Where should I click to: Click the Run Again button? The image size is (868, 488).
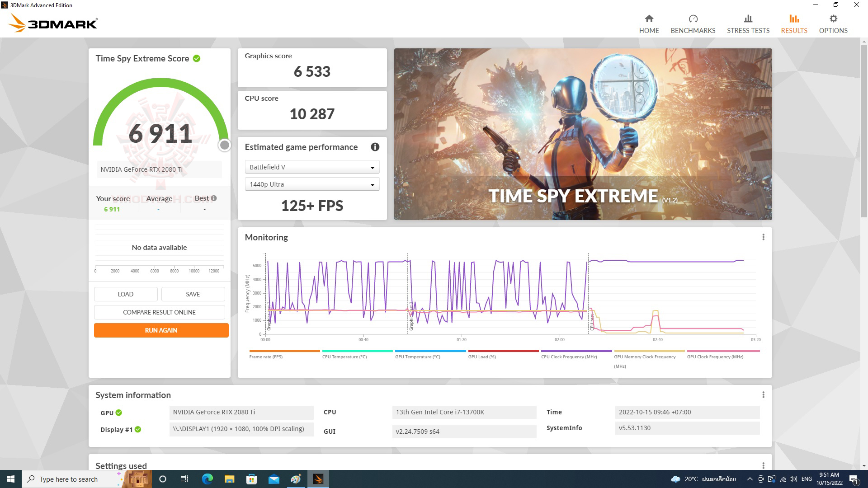(x=161, y=330)
